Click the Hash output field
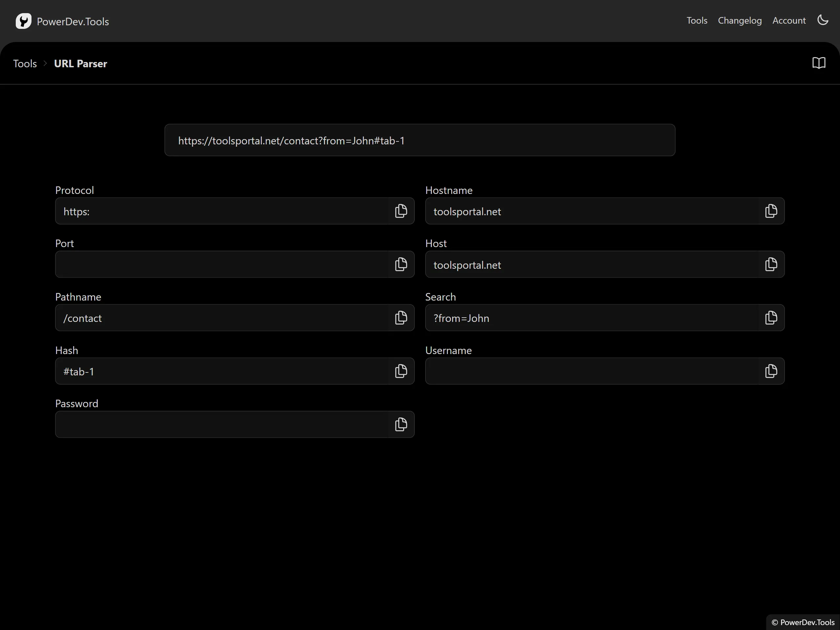This screenshot has width=840, height=630. pyautogui.click(x=222, y=371)
